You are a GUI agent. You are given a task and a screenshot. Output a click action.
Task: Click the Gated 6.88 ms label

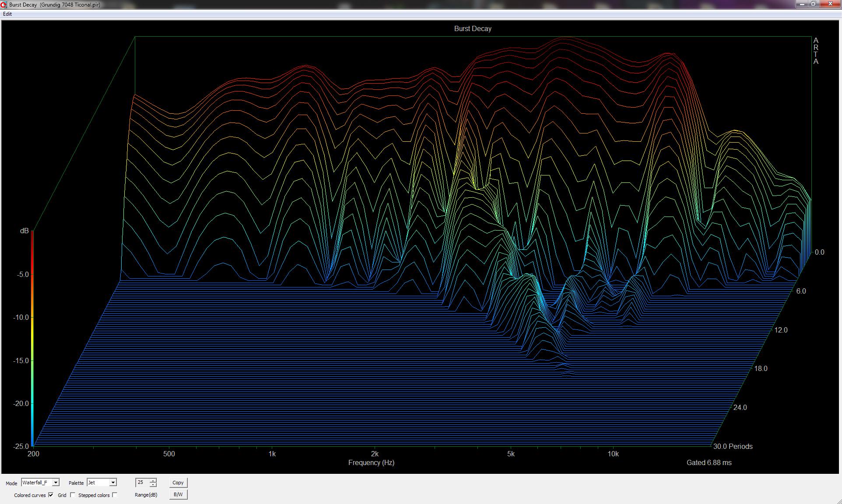(x=709, y=462)
